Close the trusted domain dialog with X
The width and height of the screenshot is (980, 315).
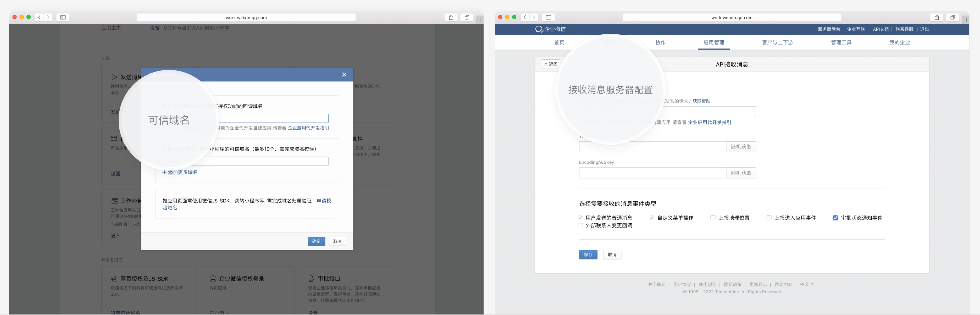(344, 75)
